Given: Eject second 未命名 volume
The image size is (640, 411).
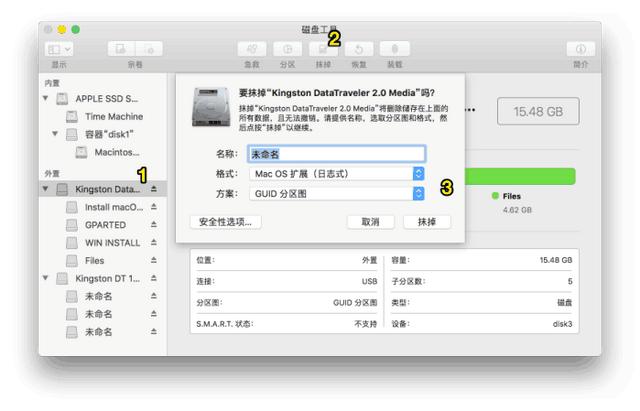Looking at the screenshot, I should coord(154,314).
